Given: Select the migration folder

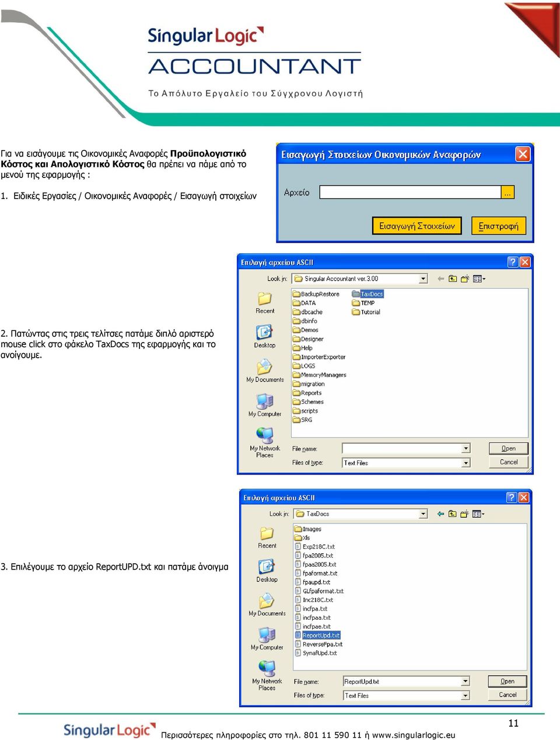Looking at the screenshot, I should coord(309,384).
